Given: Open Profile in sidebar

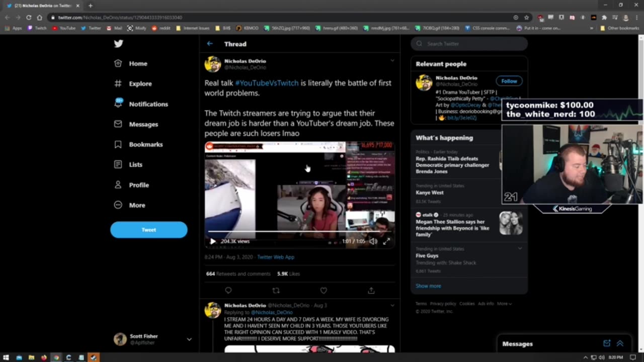Looking at the screenshot, I should pos(131,185).
